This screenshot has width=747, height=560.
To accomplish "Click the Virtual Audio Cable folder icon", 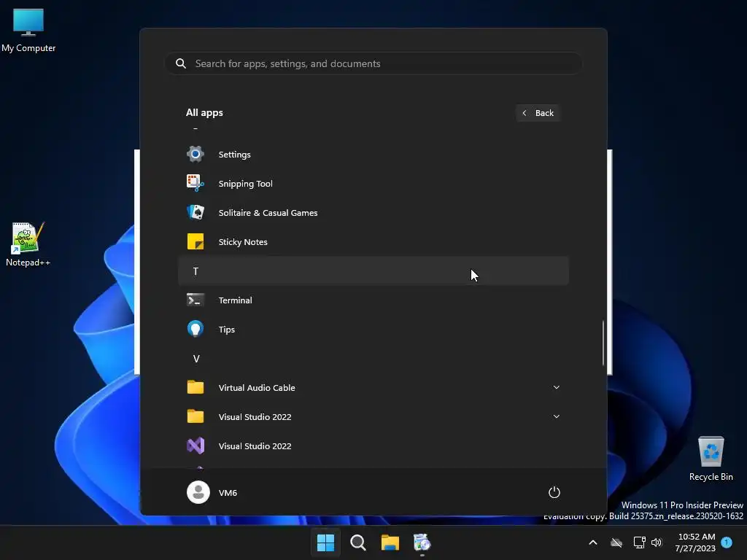I will tap(196, 387).
